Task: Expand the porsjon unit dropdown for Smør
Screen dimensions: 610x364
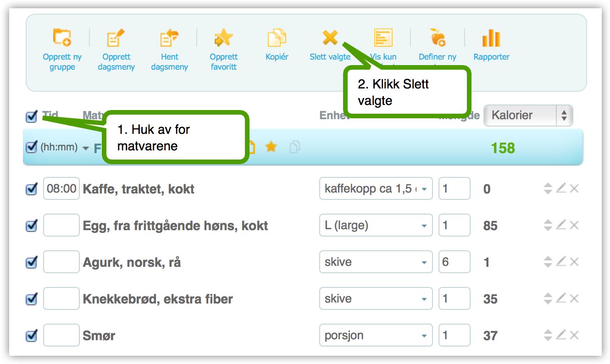Action: (x=376, y=336)
